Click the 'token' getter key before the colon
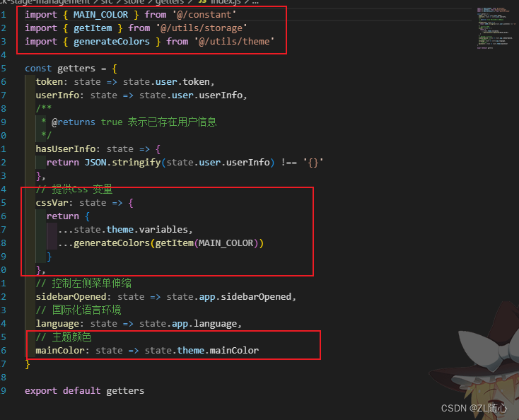 [49, 82]
